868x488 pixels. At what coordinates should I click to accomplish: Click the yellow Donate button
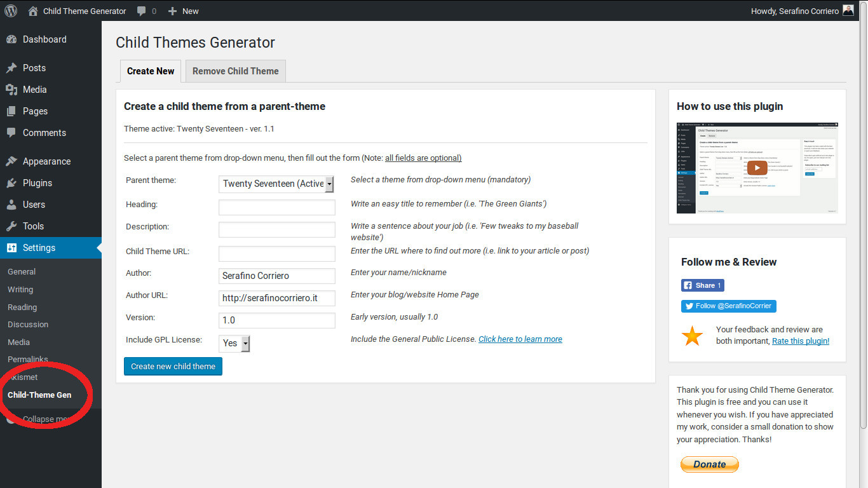[x=709, y=464]
